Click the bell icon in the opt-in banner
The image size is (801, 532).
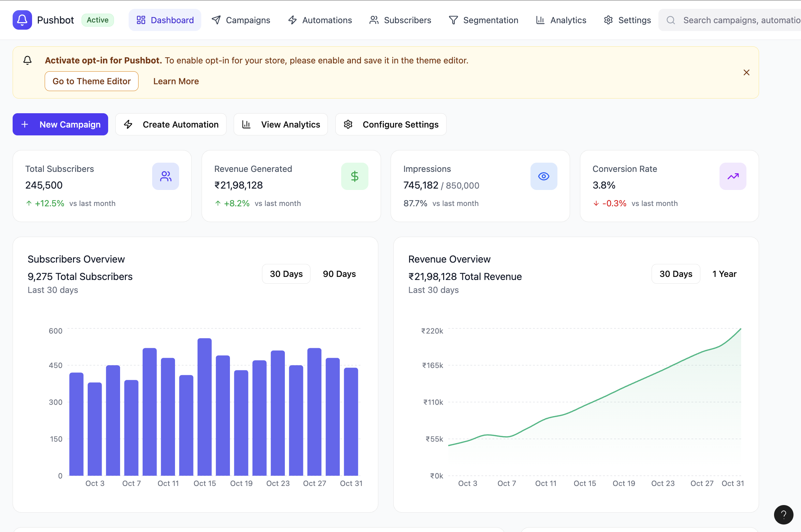click(x=27, y=60)
